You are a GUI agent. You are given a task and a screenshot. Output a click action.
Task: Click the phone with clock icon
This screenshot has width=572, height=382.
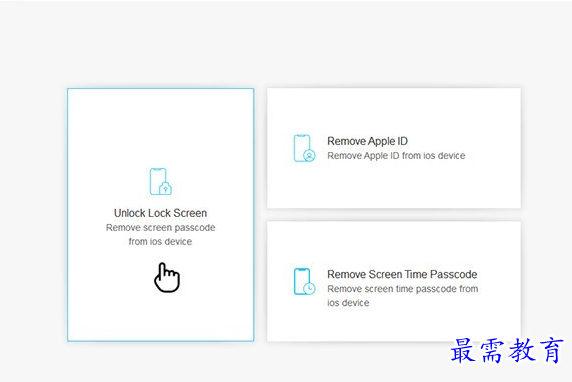coord(304,282)
